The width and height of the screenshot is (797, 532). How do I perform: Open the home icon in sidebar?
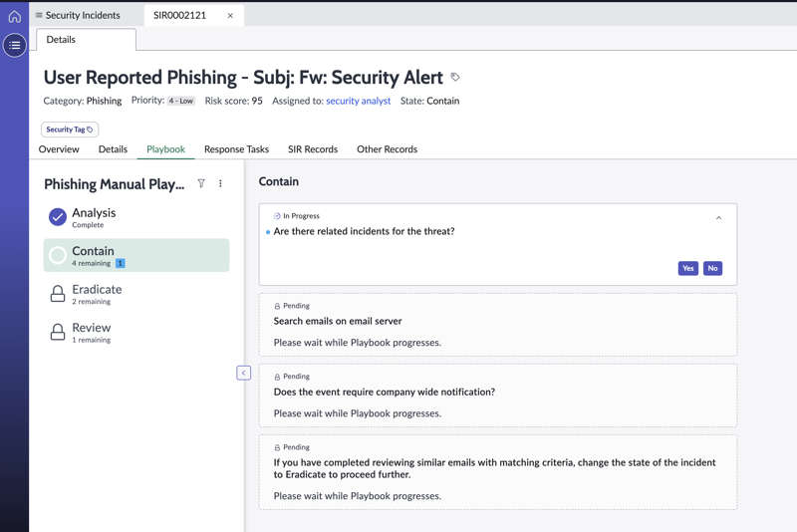point(14,16)
